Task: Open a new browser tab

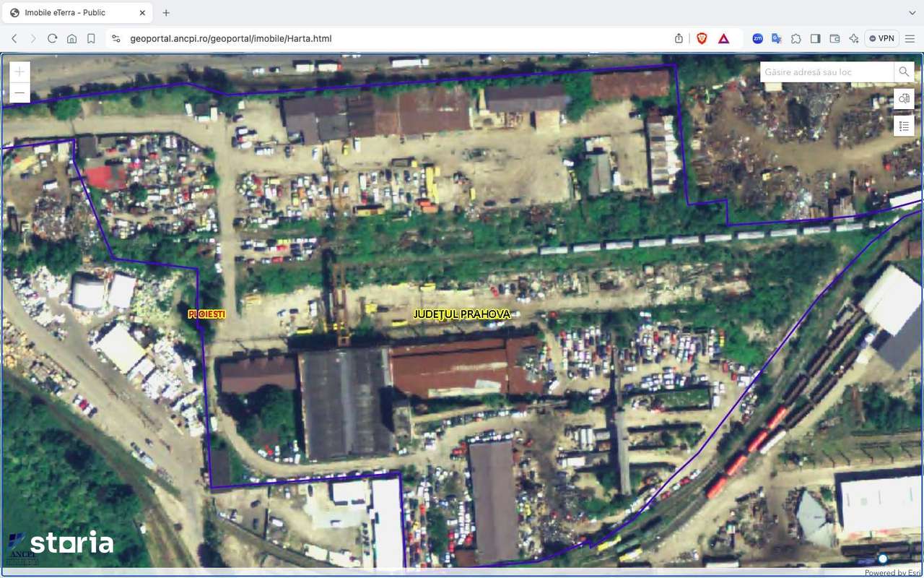Action: coord(166,12)
